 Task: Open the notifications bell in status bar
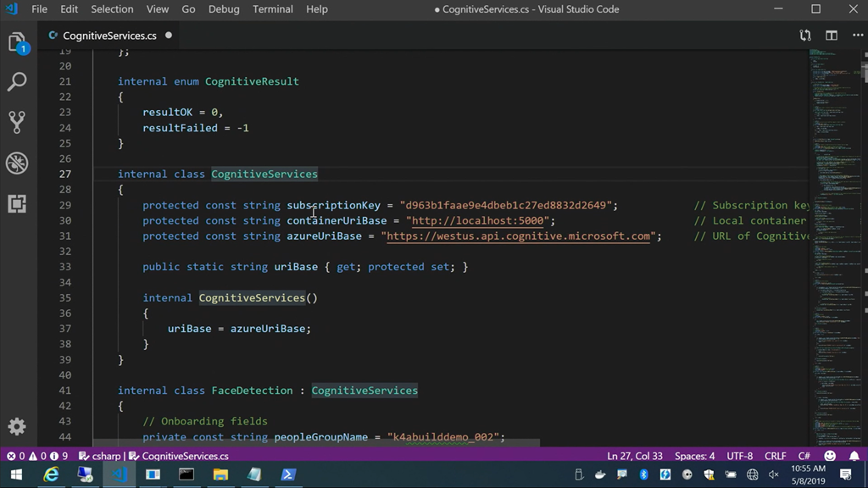tap(853, 456)
